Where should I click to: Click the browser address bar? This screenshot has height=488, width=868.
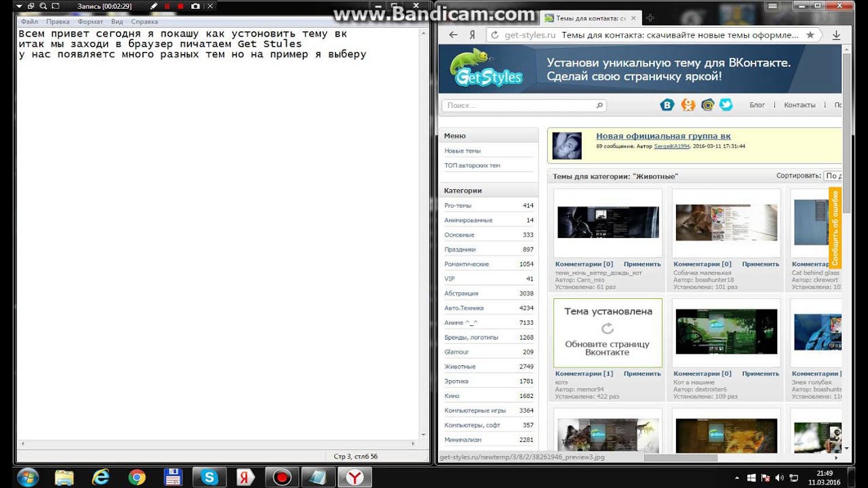(653, 35)
